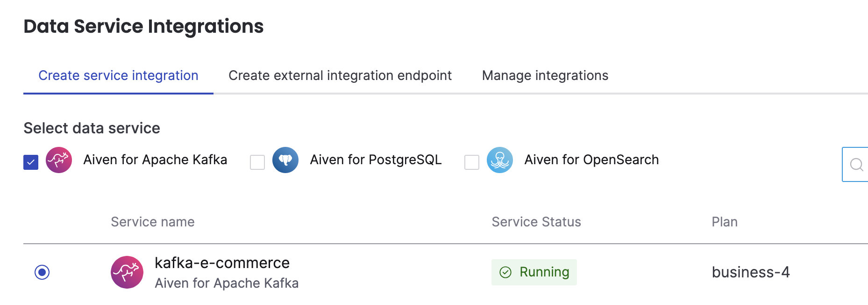Click the Data Service Integrations heading
The height and width of the screenshot is (305, 868).
[143, 26]
